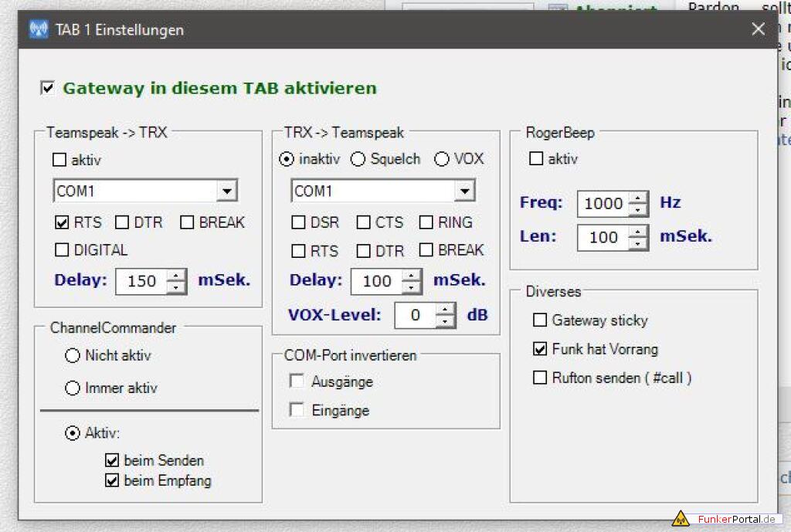
Task: Expand COM1 dropdown in TRX -> Teamspeak
Action: tap(464, 191)
